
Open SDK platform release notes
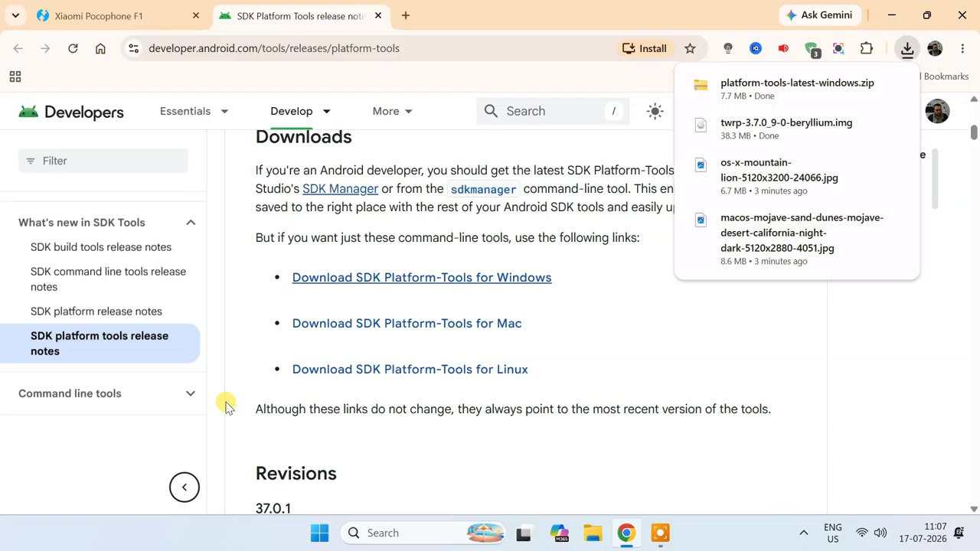[96, 311]
